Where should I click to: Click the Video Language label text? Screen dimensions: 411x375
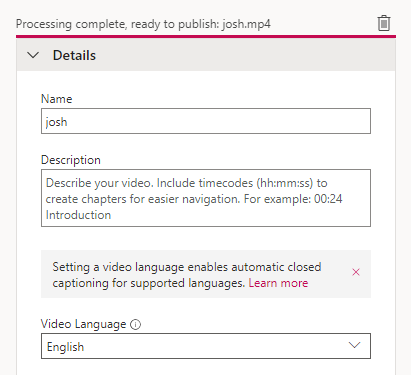[83, 324]
